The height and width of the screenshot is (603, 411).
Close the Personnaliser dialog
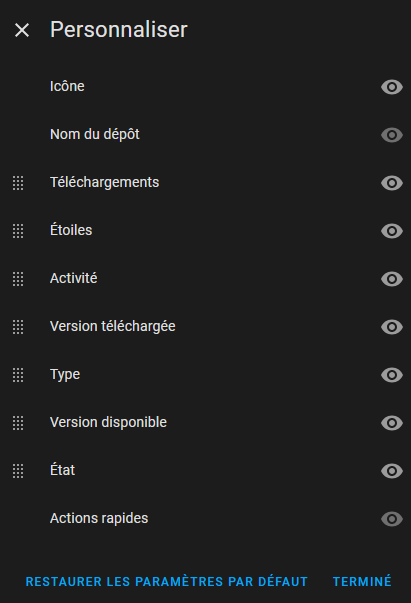click(x=22, y=30)
